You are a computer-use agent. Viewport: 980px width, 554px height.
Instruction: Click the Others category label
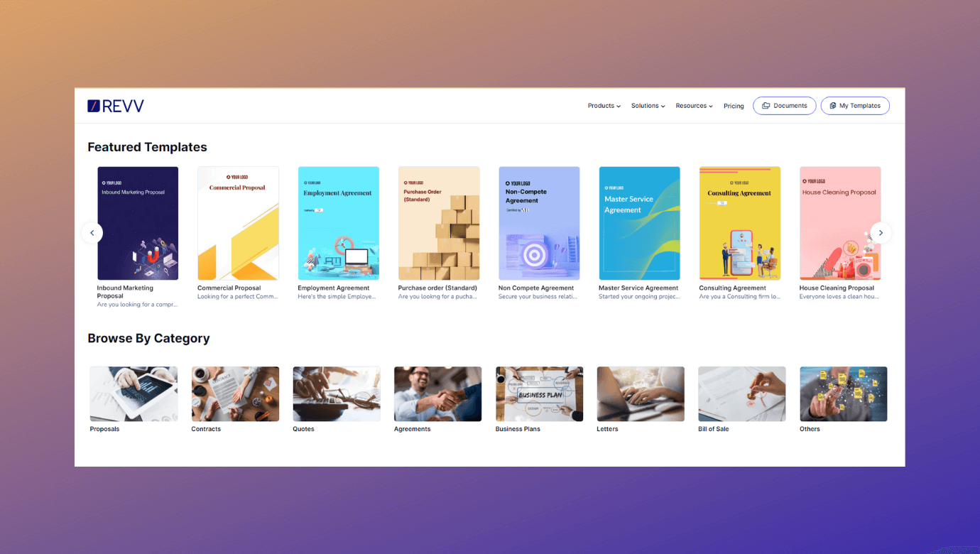point(810,429)
